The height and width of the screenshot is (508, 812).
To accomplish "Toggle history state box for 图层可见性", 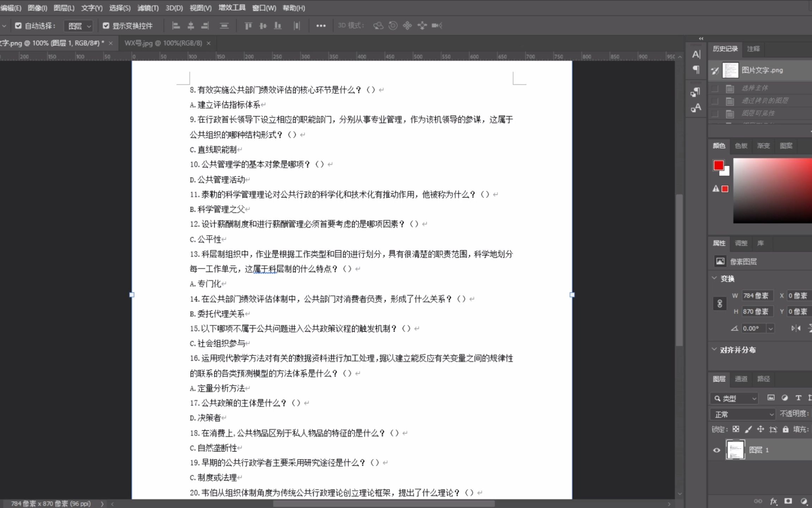I will 715,114.
